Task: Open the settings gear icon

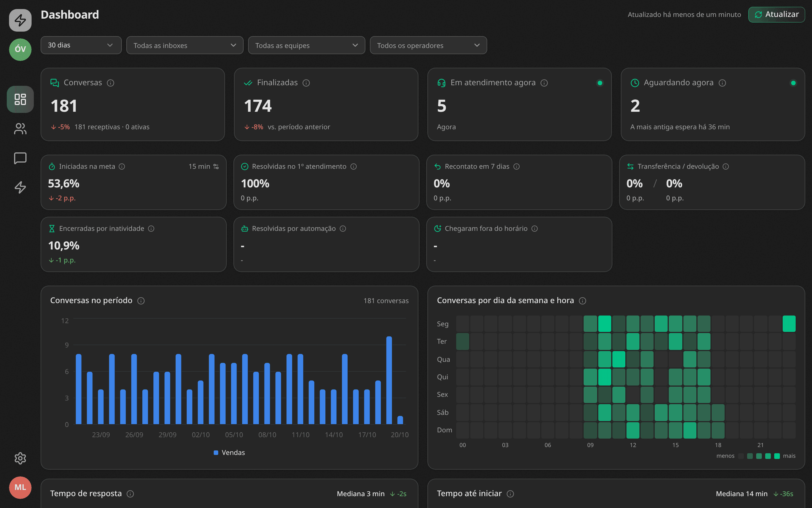Action: click(20, 458)
